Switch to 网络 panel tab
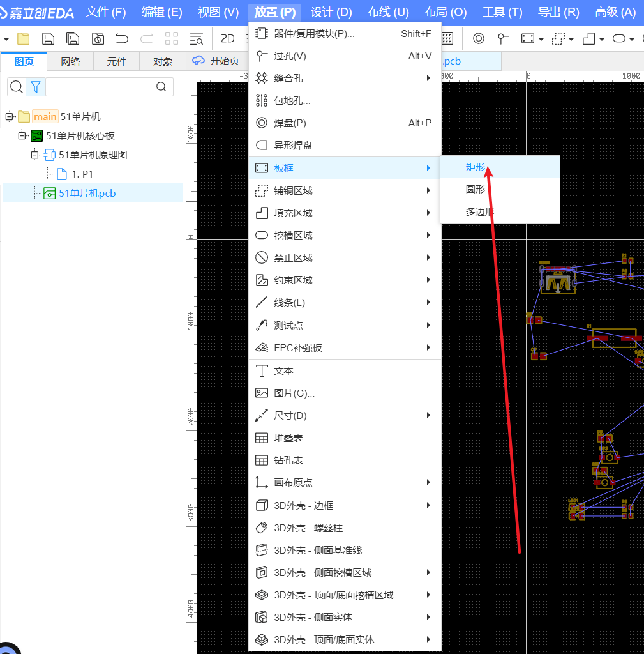644x654 pixels. click(70, 62)
